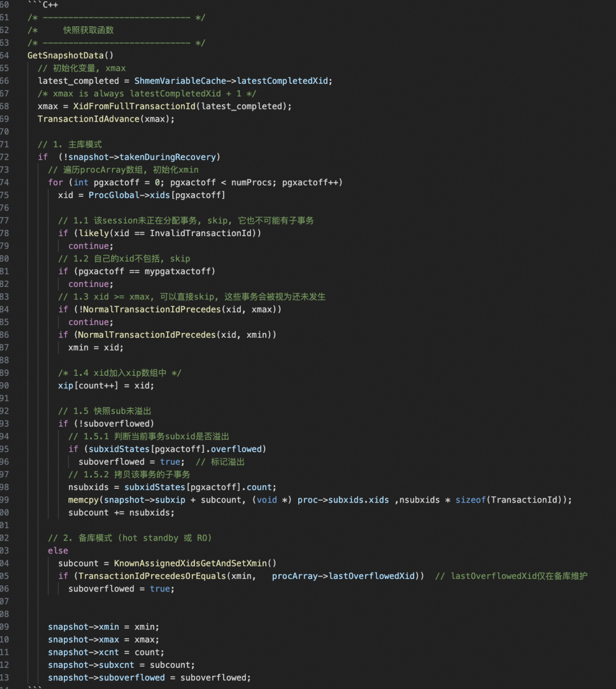Click the memcpy function call
This screenshot has height=689, width=616.
pos(83,500)
